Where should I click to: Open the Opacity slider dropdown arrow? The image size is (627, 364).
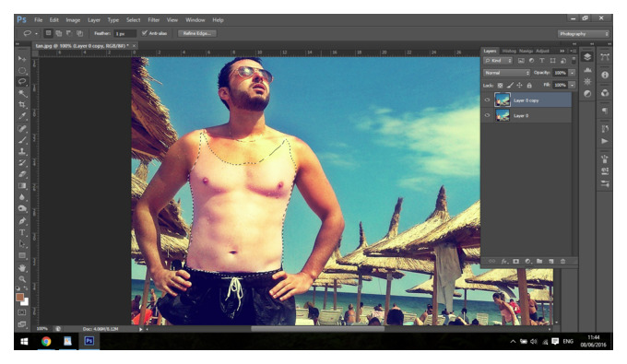(x=573, y=73)
